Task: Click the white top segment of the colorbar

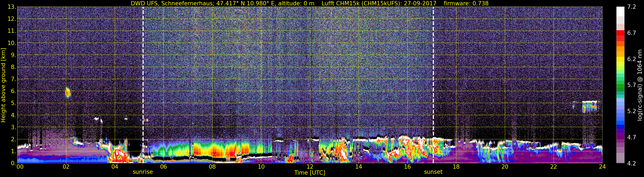Action: (x=620, y=12)
